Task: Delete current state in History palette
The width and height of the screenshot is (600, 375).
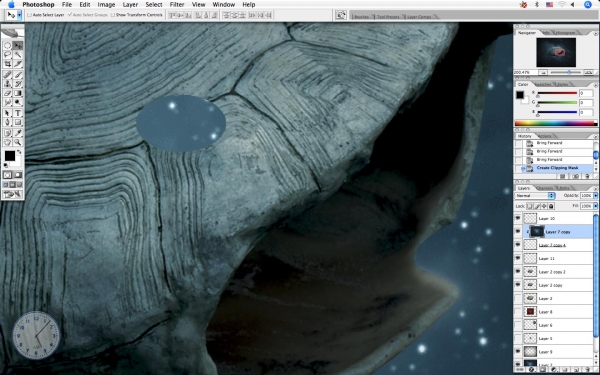Action: (587, 176)
